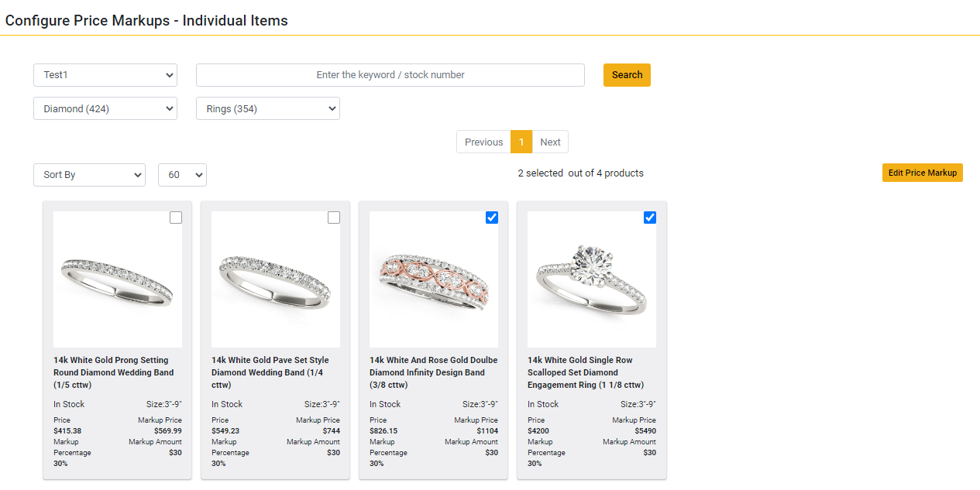Click the Previous pagination button
Viewport: 980px width, 490px height.
pos(483,142)
